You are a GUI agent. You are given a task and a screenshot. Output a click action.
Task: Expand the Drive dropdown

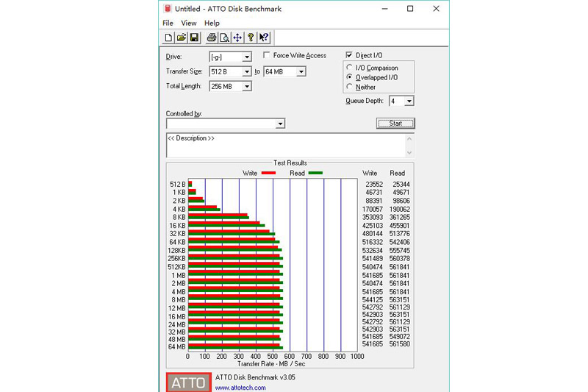(247, 57)
